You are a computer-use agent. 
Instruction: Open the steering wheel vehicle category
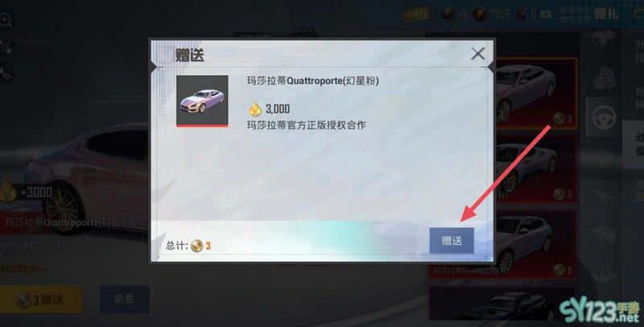coord(604,118)
